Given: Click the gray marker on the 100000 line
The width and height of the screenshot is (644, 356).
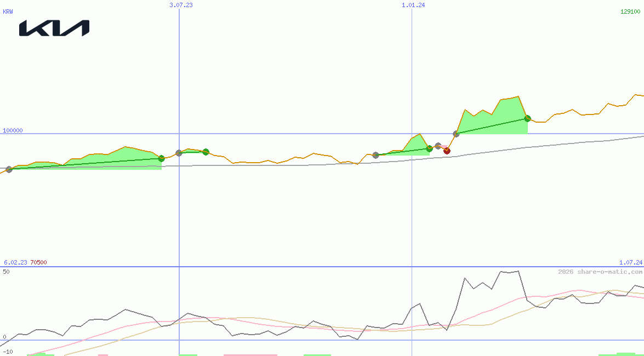Looking at the screenshot, I should tap(456, 134).
